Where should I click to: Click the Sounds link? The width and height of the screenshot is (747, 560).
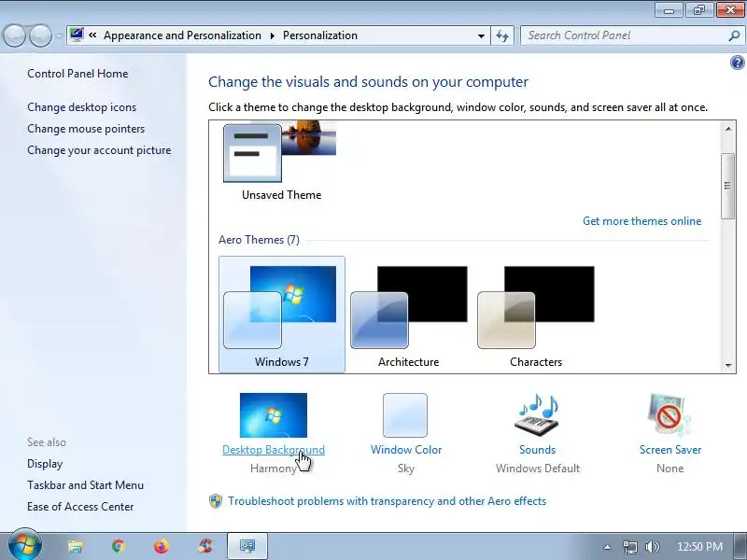pos(538,450)
